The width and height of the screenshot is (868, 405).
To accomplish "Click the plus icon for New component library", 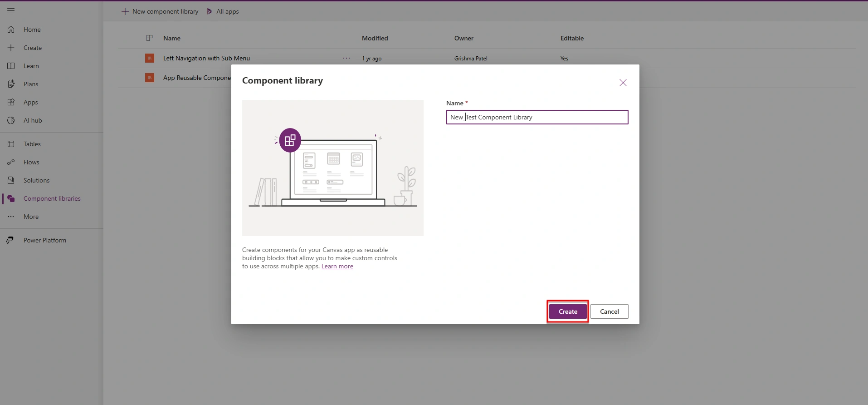I will (x=125, y=11).
